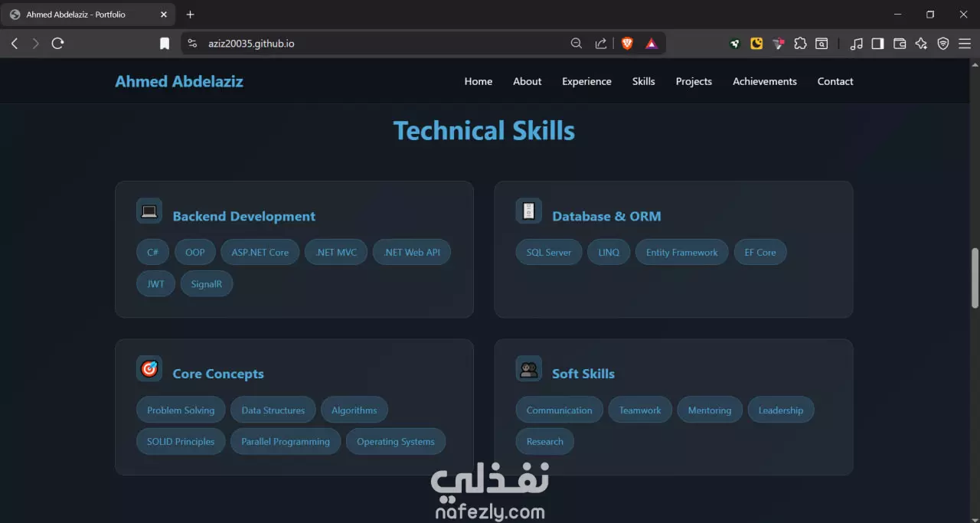Image resolution: width=980 pixels, height=523 pixels.
Task: Bookmark this page
Action: 165,44
